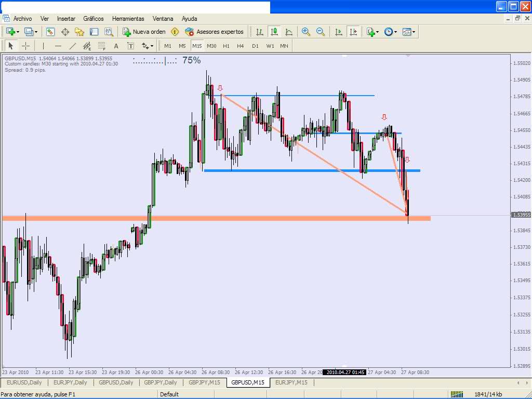
Task: Expand the periods dropdown arrow
Action: click(x=395, y=32)
